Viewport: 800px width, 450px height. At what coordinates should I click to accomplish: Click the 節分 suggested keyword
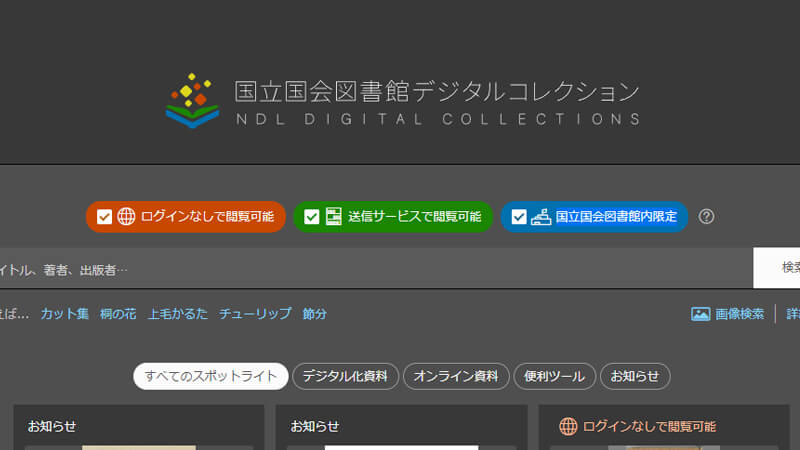coord(314,313)
